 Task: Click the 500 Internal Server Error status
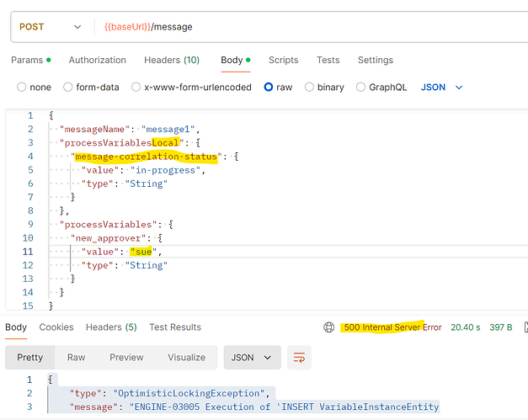click(392, 327)
